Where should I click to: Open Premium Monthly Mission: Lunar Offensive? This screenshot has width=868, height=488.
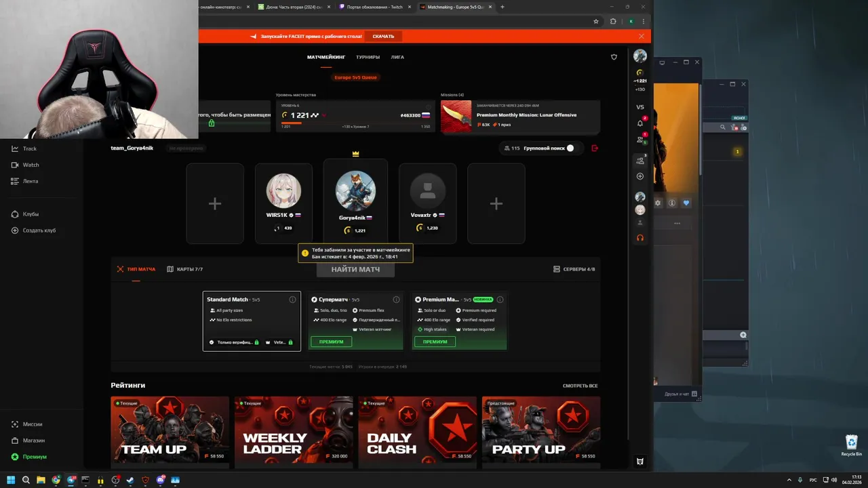pos(520,116)
